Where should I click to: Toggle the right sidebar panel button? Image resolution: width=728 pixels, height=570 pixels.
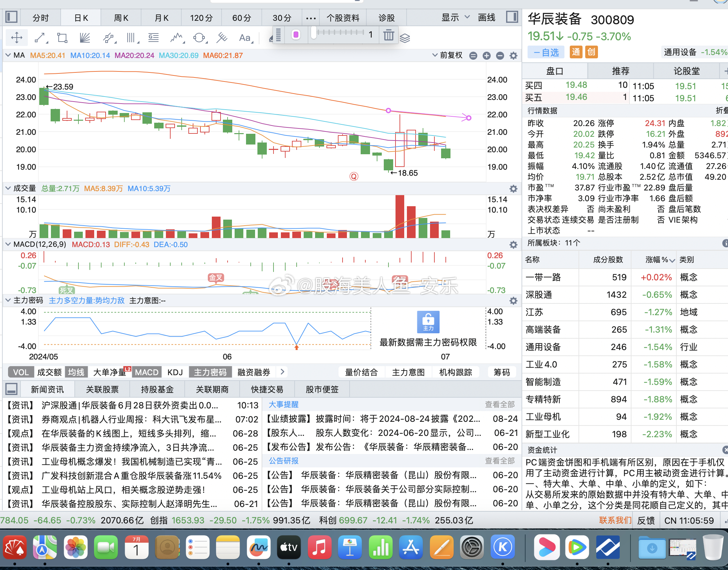tap(512, 17)
